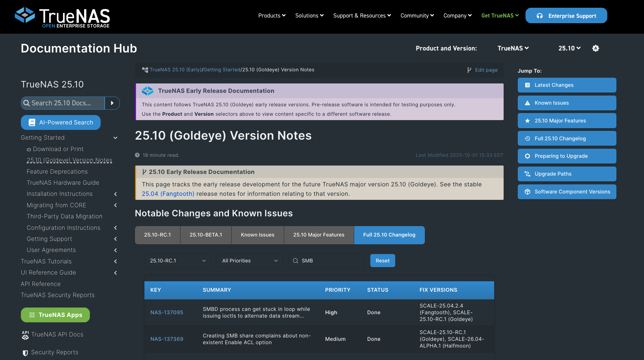Click the Known Issues warning icon
644x360 pixels.
(528, 103)
